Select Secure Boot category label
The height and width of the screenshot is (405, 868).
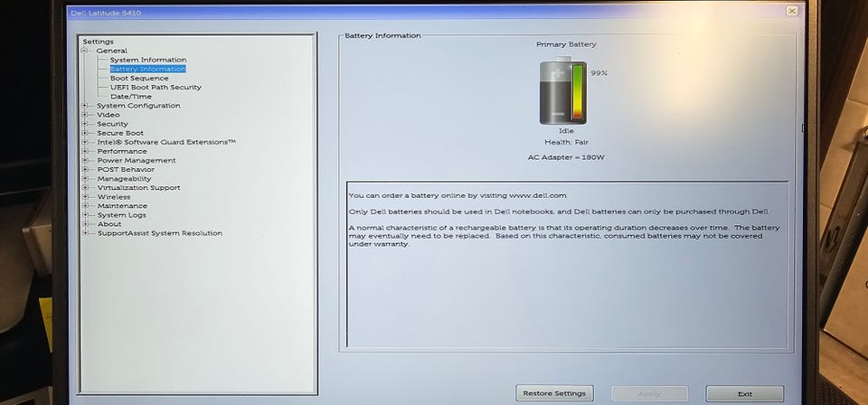pos(120,133)
